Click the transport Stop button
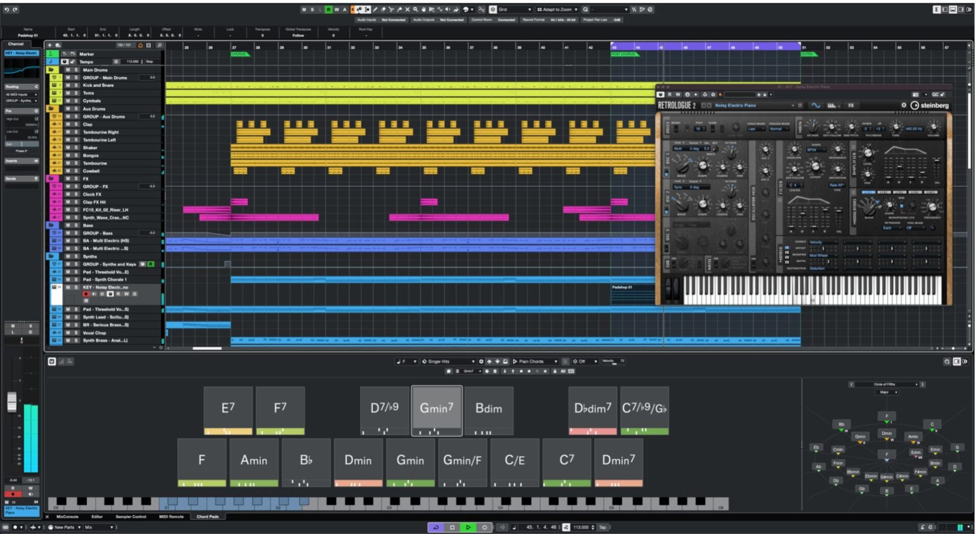The image size is (980, 534). pos(452,527)
